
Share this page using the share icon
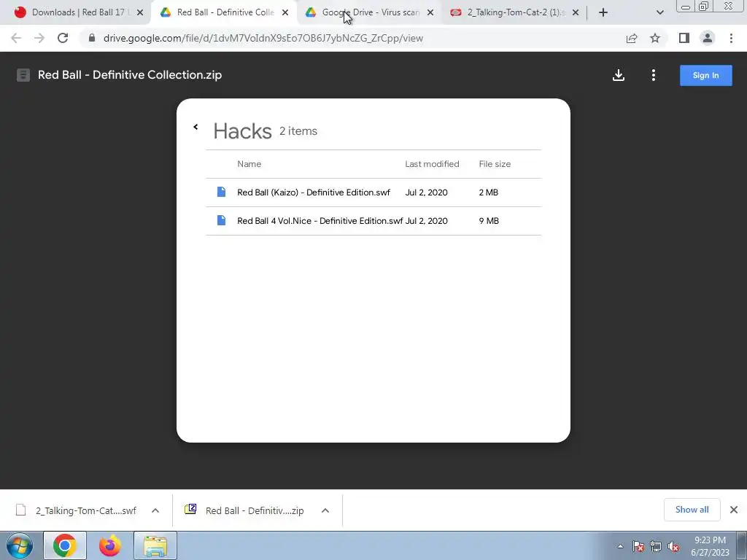pyautogui.click(x=632, y=38)
